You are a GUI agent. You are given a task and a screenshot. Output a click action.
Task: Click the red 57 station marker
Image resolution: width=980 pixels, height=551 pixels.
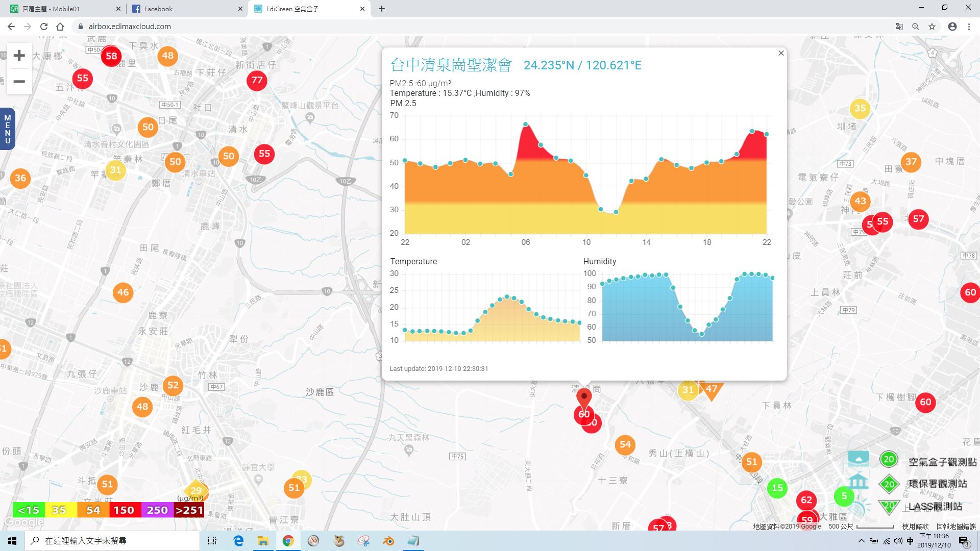(x=918, y=219)
